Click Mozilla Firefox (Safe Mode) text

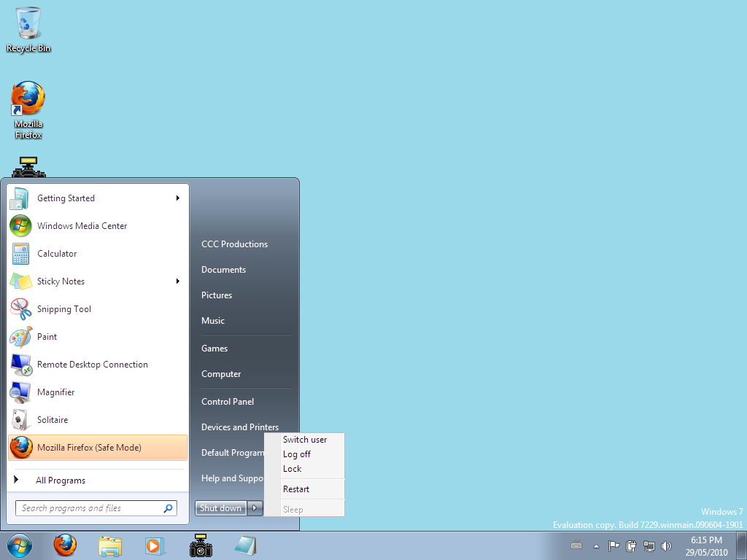pyautogui.click(x=89, y=448)
